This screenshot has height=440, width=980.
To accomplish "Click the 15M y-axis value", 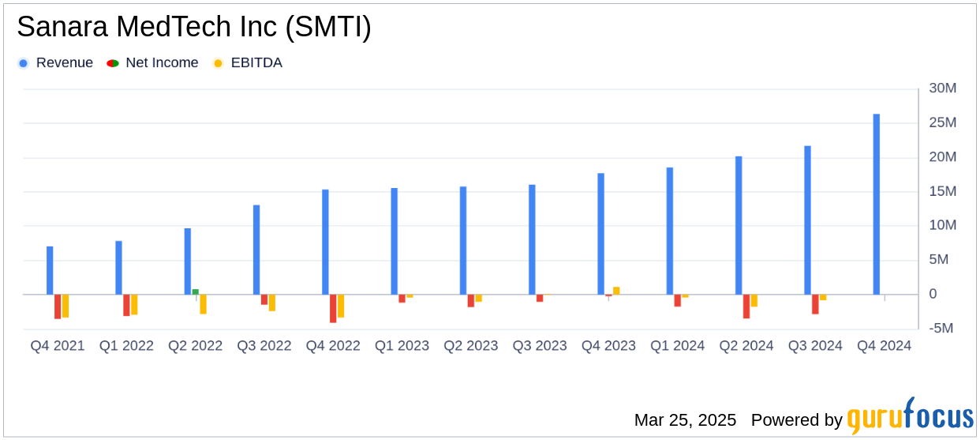I will coord(942,191).
